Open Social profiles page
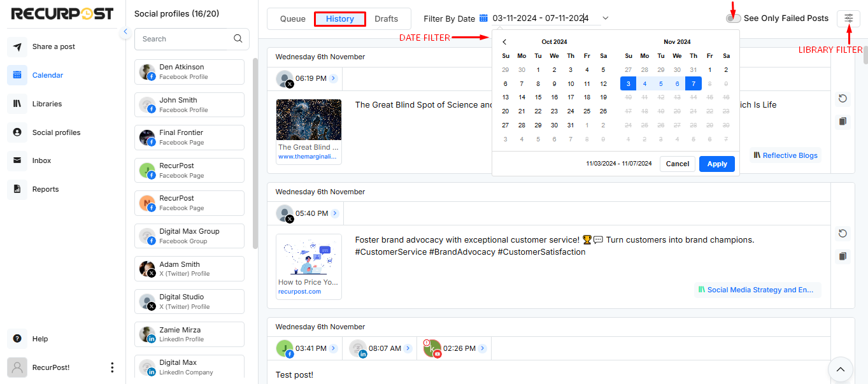This screenshot has width=868, height=384. 56,132
